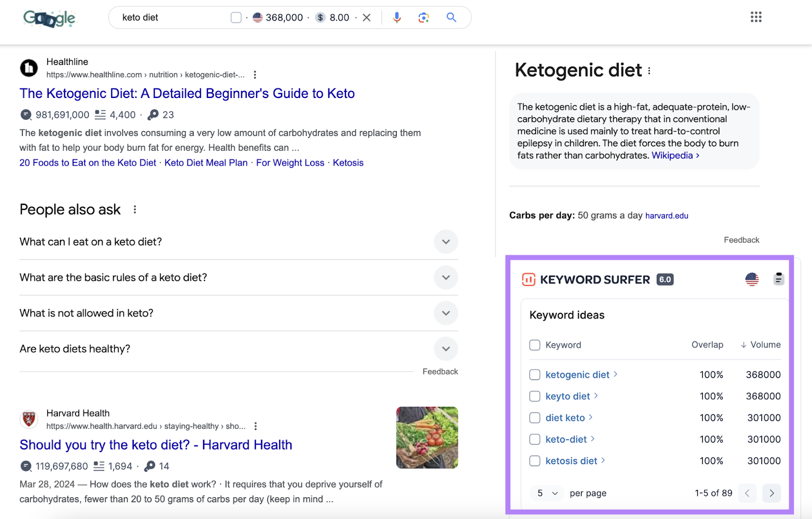Open the 5 per page dropdown
Viewport: 812px width, 519px height.
coord(547,493)
